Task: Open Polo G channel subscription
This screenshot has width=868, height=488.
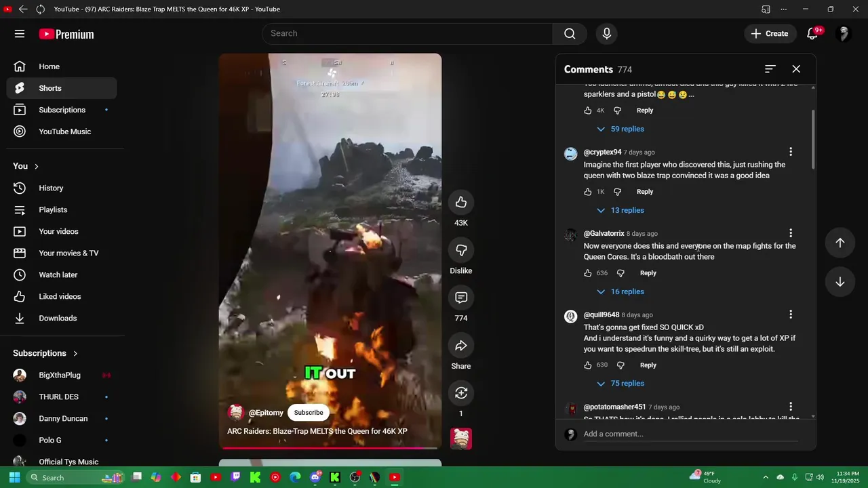Action: tap(62, 440)
